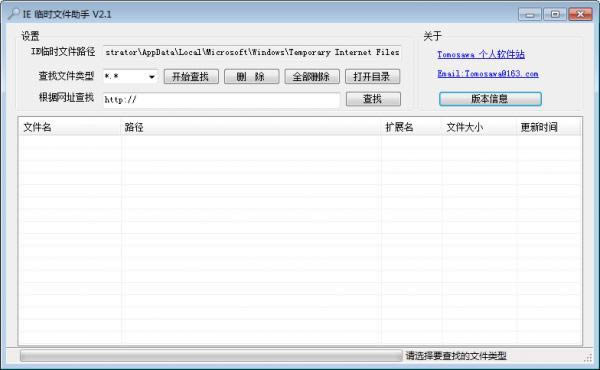Image resolution: width=600 pixels, height=370 pixels.
Task: Sort by 扩展名 column header
Action: pos(411,127)
